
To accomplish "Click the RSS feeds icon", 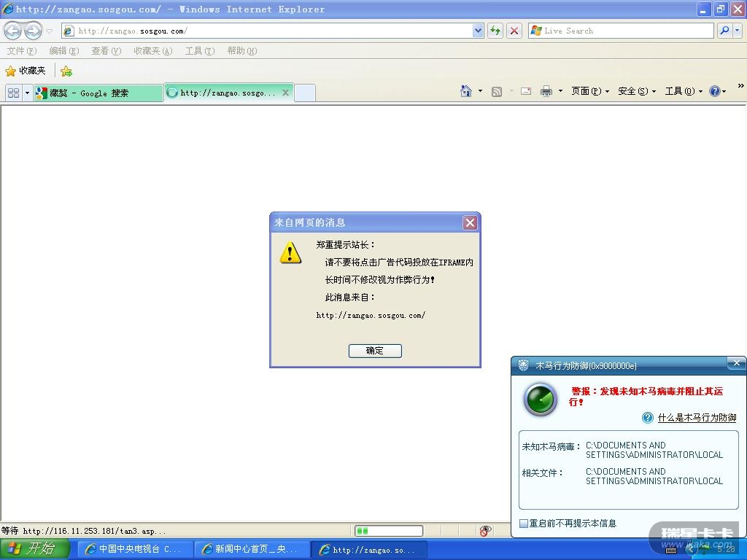I will tap(496, 91).
